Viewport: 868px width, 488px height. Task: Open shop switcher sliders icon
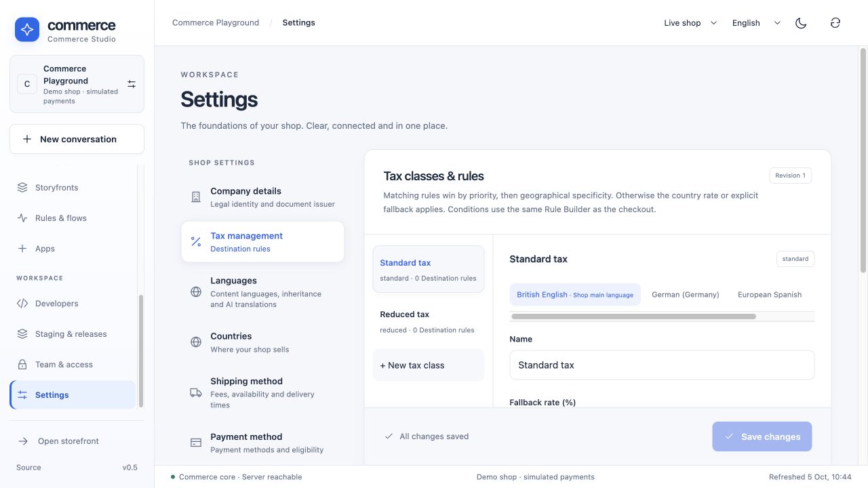[132, 84]
